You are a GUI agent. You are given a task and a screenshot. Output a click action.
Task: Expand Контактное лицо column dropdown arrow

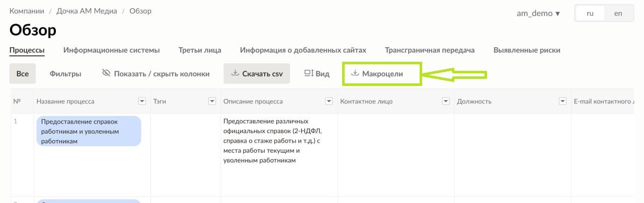445,101
